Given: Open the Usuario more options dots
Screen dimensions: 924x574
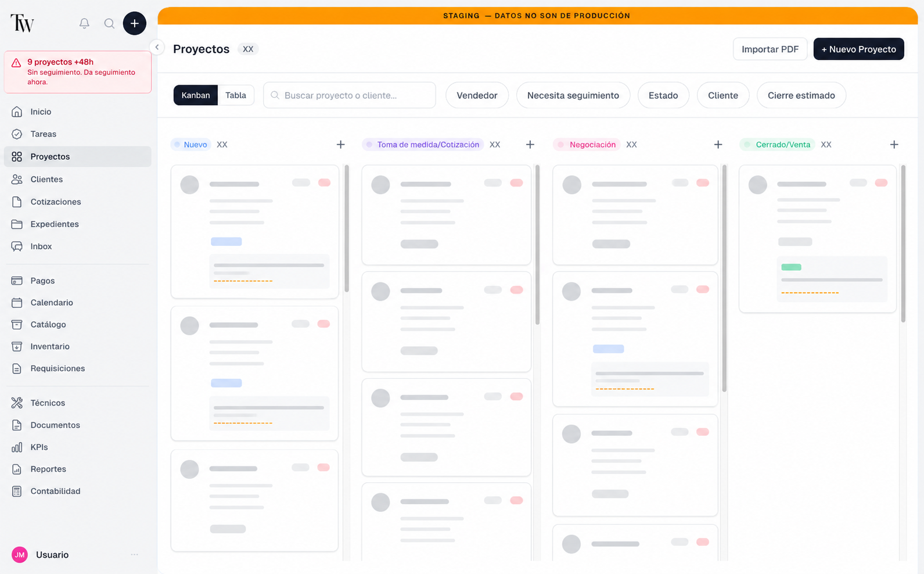Looking at the screenshot, I should (x=135, y=555).
